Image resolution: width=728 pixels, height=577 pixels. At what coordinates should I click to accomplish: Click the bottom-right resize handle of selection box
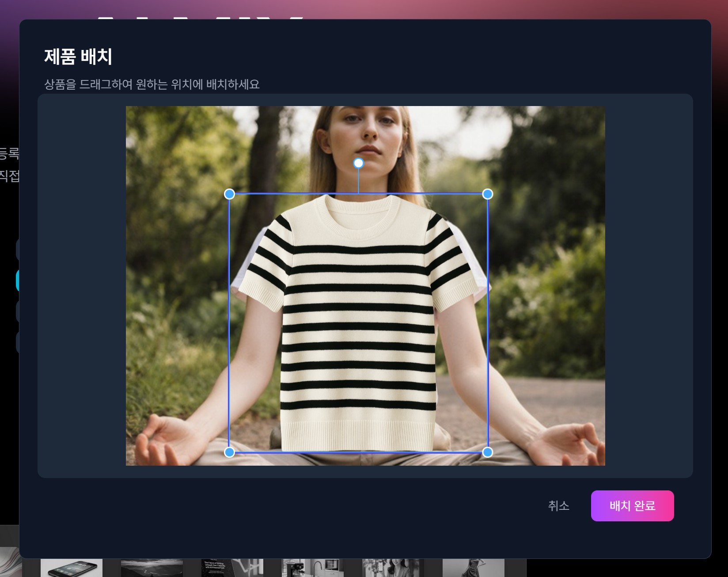pos(487,452)
